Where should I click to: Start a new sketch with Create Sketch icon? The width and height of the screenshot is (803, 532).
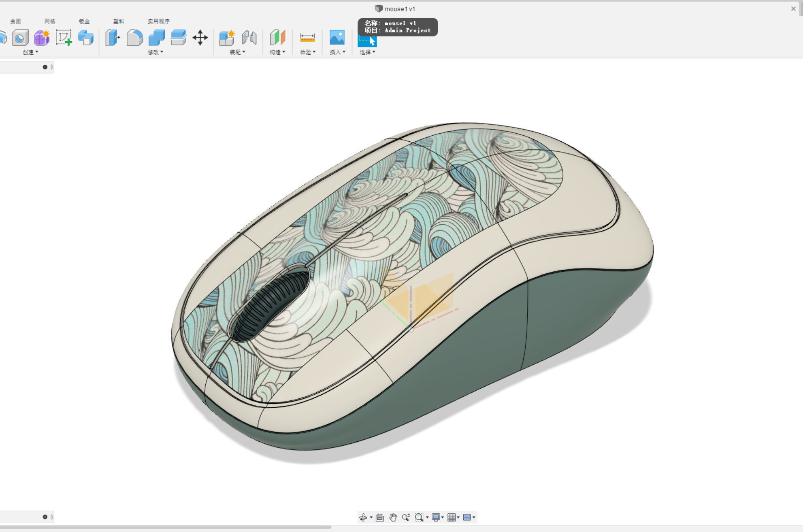[64, 38]
